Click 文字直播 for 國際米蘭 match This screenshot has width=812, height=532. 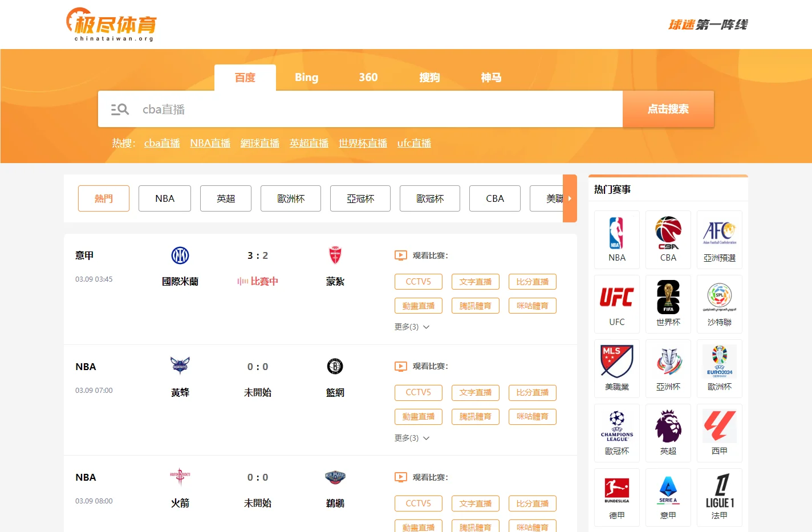(x=476, y=282)
